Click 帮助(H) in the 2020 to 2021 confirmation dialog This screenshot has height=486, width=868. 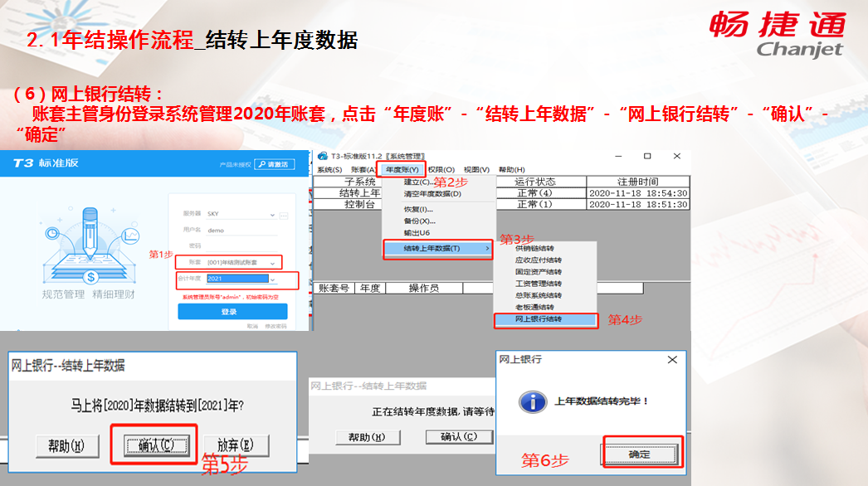point(67,446)
